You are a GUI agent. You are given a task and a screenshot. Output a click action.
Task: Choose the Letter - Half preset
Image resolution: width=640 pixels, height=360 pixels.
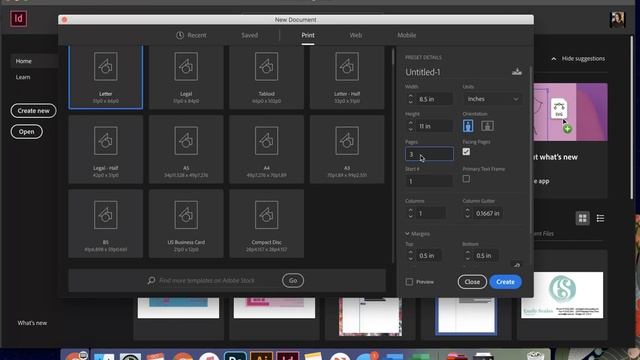(347, 77)
